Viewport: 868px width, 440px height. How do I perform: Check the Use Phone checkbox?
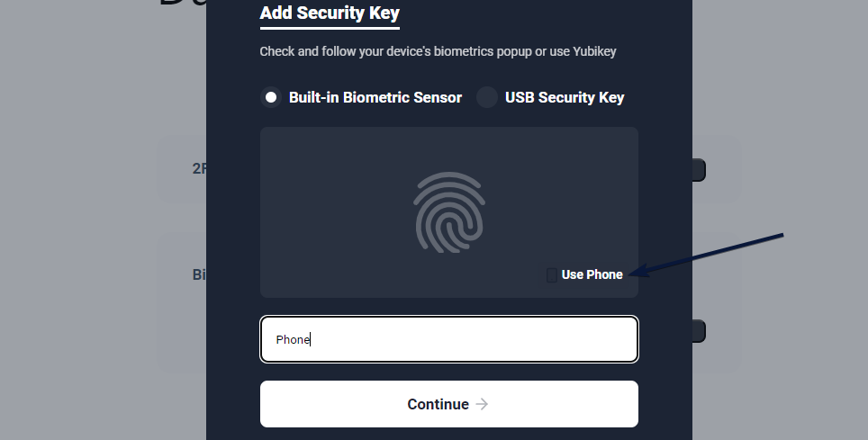(x=552, y=274)
